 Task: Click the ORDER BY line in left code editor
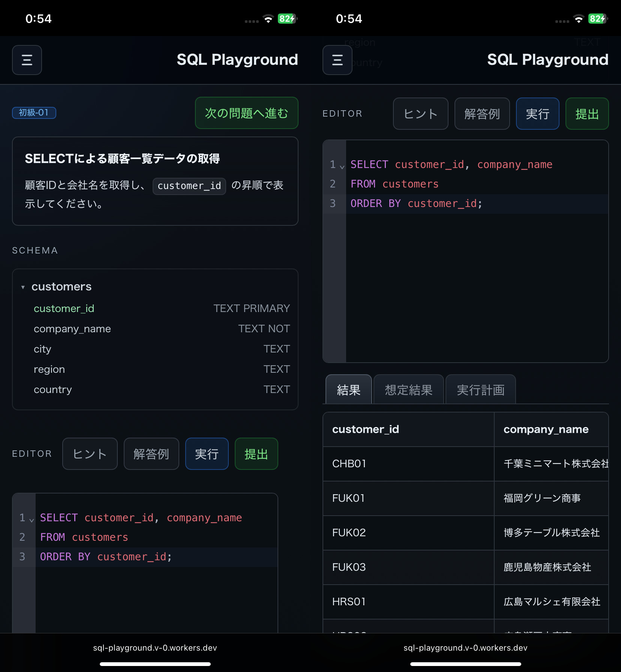pyautogui.click(x=157, y=557)
